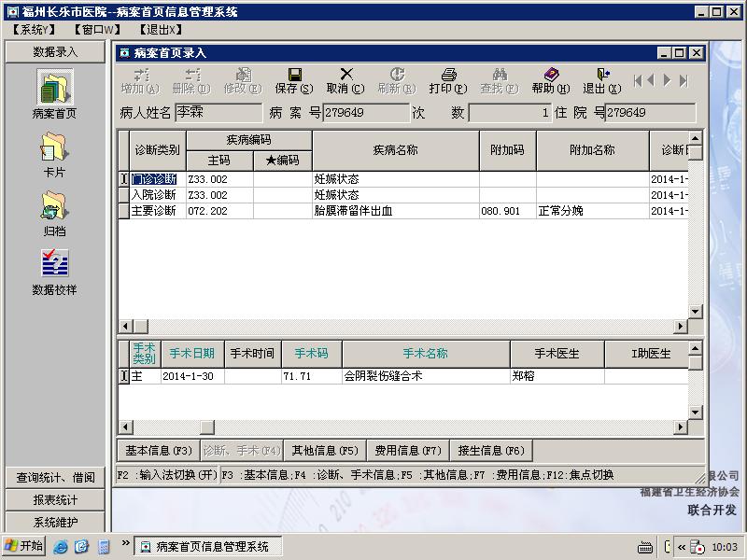This screenshot has width=747, height=560.
Task: Click the surgery date 2014-1-30 cell
Action: [x=192, y=376]
